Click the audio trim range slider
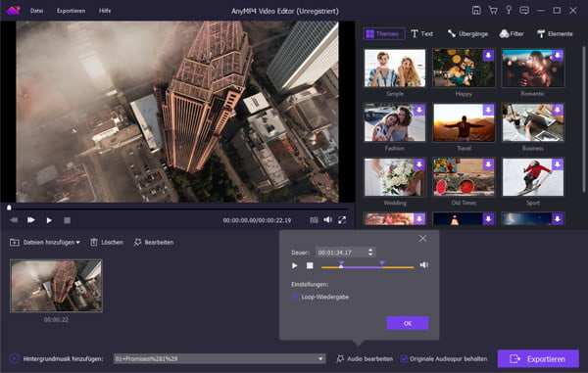588x373 pixels. tap(367, 266)
